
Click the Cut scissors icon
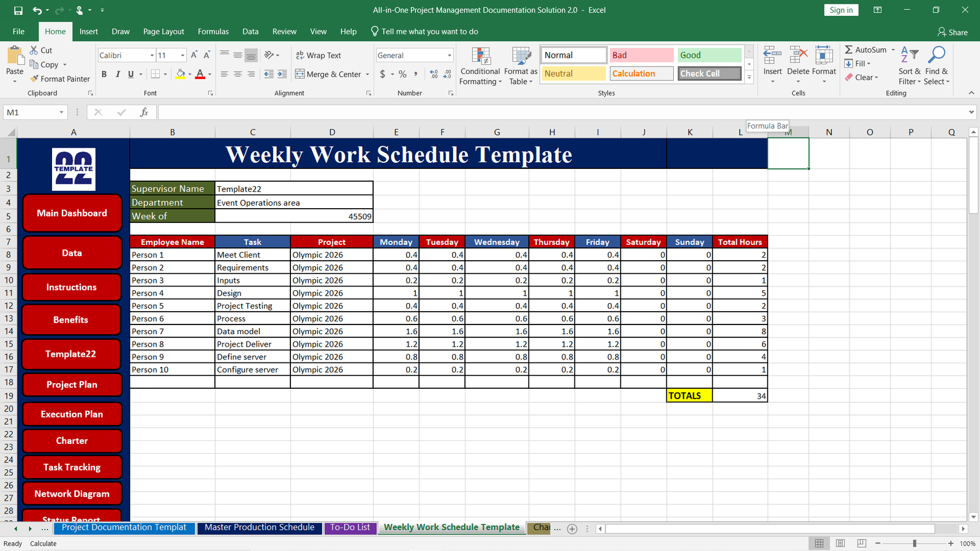click(34, 50)
